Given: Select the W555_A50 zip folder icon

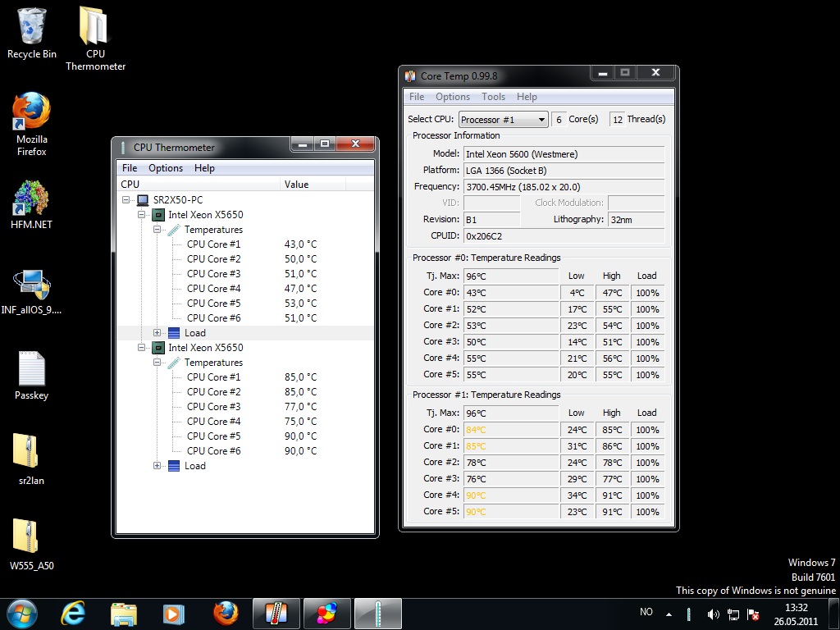Looking at the screenshot, I should pyautogui.click(x=32, y=545).
